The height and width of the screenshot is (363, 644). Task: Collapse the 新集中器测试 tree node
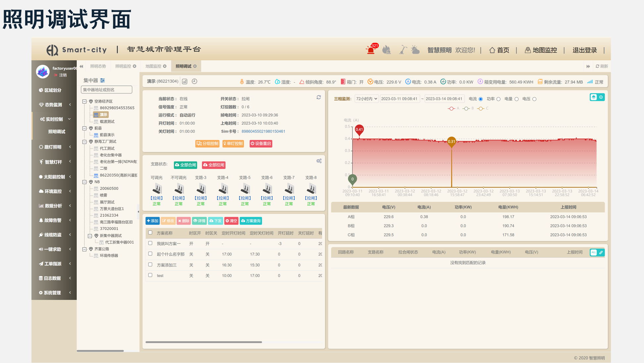pyautogui.click(x=90, y=236)
